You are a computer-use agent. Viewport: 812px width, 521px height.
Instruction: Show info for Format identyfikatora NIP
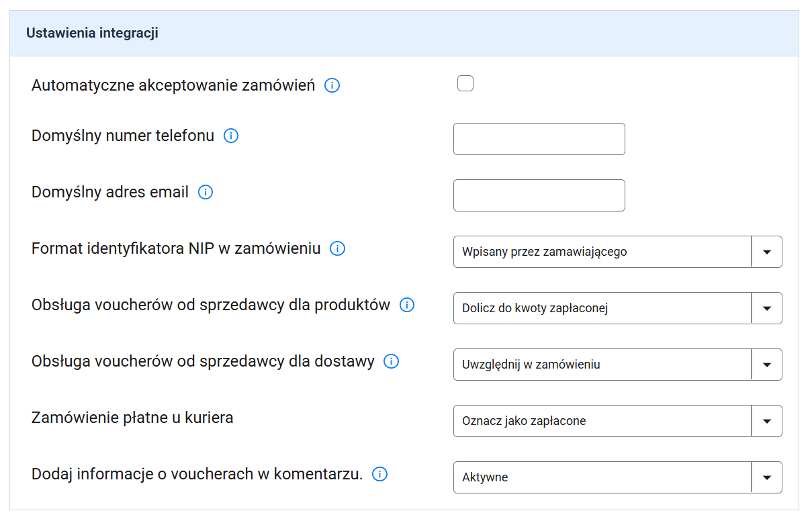pyautogui.click(x=338, y=249)
